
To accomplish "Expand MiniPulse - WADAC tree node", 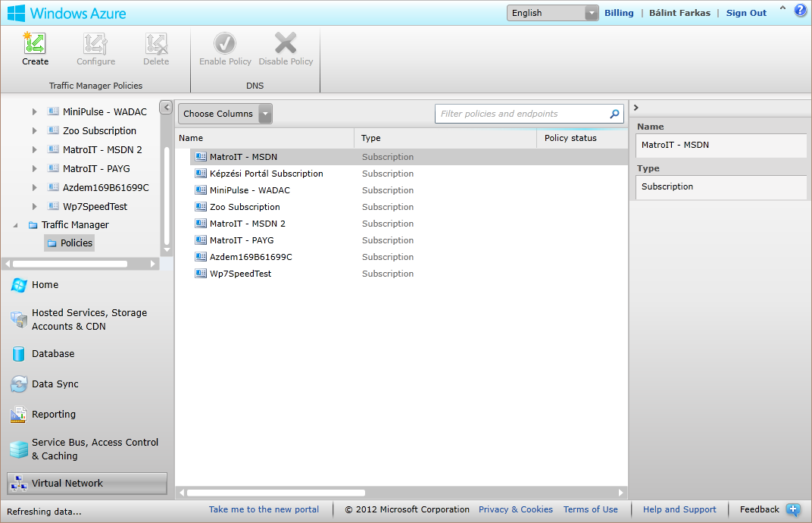I will 34,111.
